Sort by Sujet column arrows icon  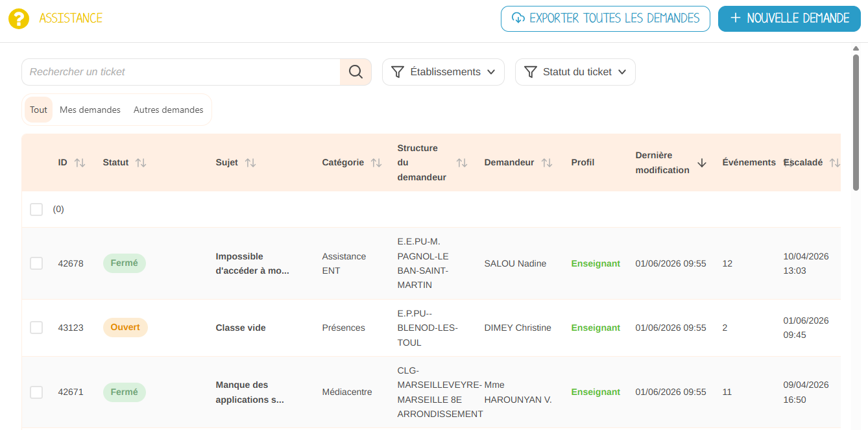(x=250, y=163)
